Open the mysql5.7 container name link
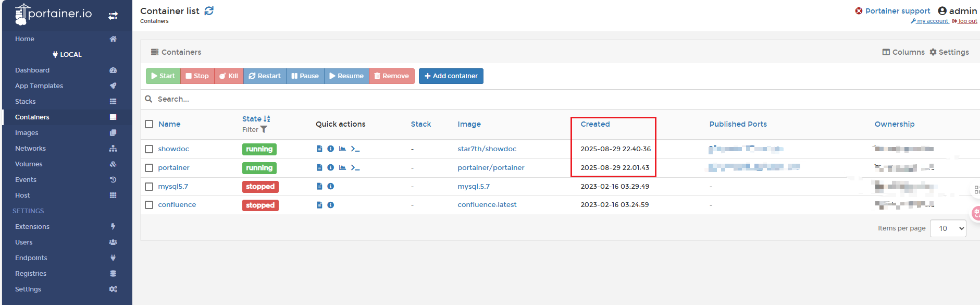980x305 pixels. 173,187
